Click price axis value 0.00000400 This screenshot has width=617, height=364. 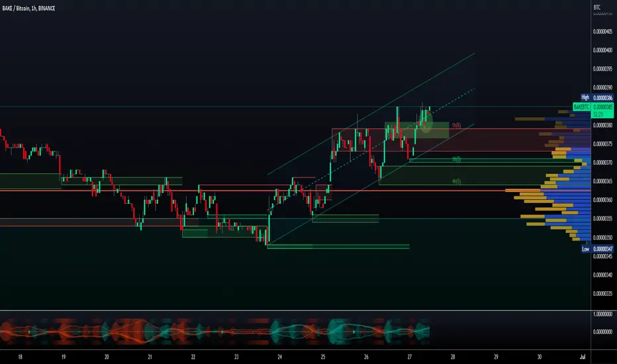coord(602,50)
